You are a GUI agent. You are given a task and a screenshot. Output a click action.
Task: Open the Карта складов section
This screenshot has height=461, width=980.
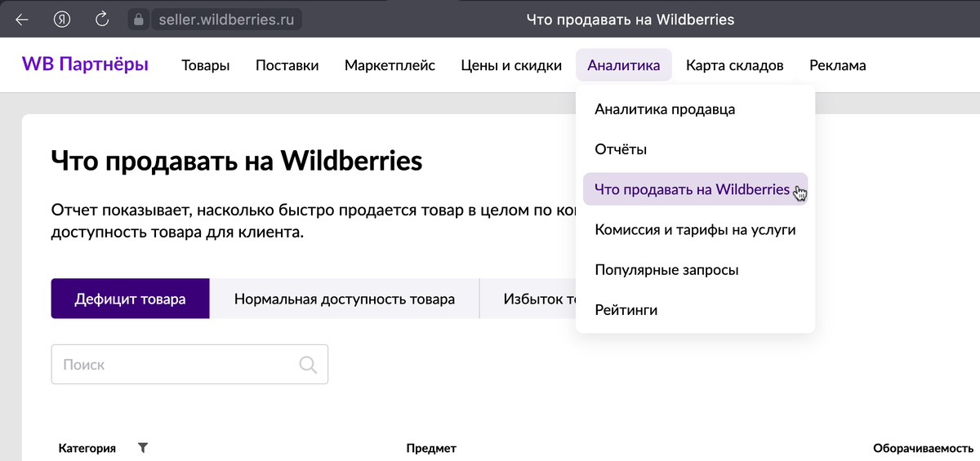pyautogui.click(x=735, y=65)
